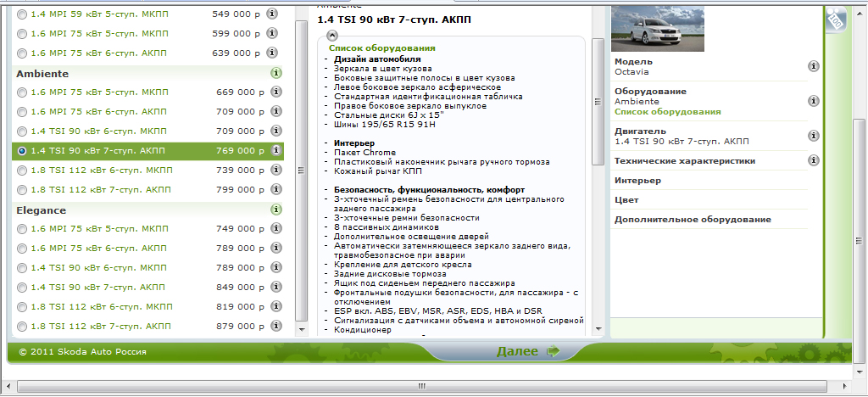The width and height of the screenshot is (868, 397).
Task: Click info icon next to Ambiente heading
Action: pos(275,73)
